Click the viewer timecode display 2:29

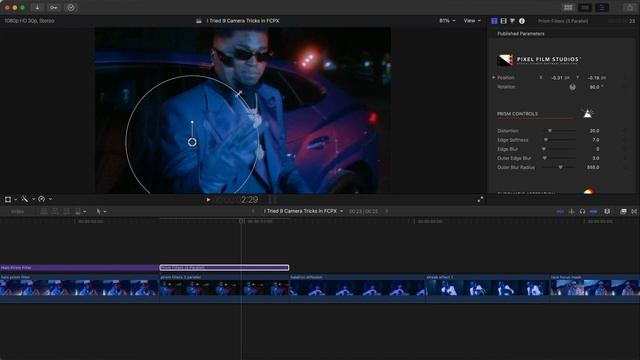coord(249,200)
